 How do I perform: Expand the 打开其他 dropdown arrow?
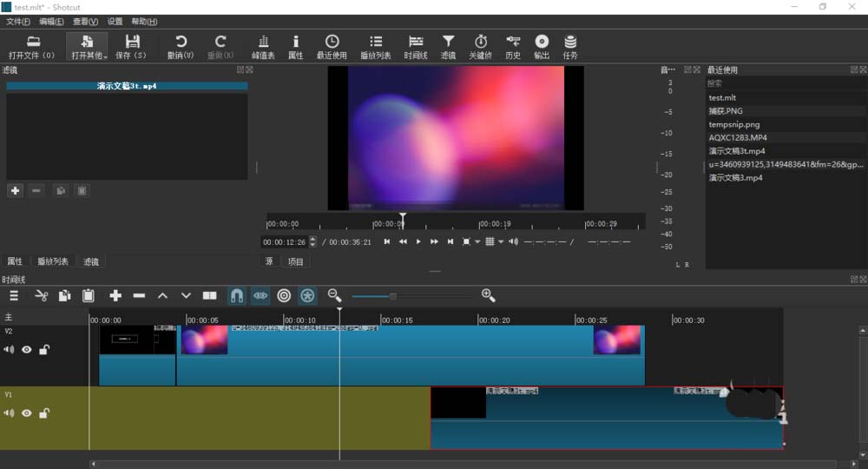(x=105, y=57)
